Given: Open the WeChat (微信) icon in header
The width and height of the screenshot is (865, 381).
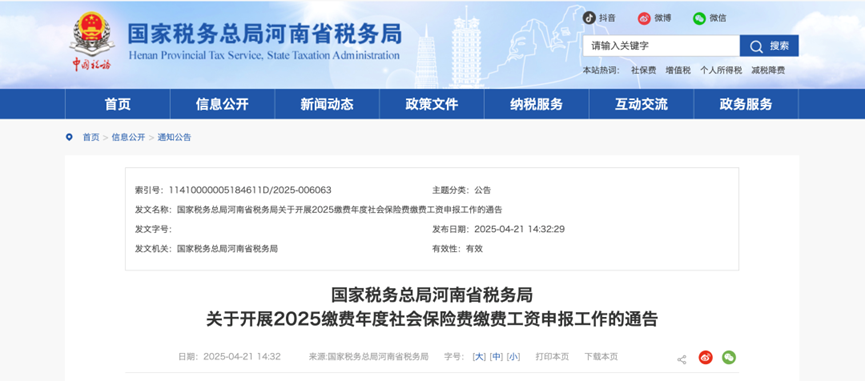Looking at the screenshot, I should [x=699, y=18].
